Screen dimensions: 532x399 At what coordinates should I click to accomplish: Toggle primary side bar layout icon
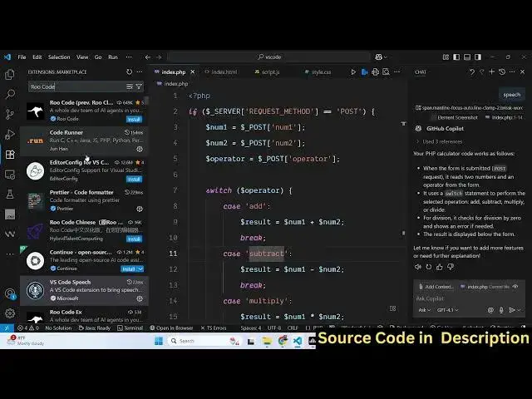[x=456, y=57]
